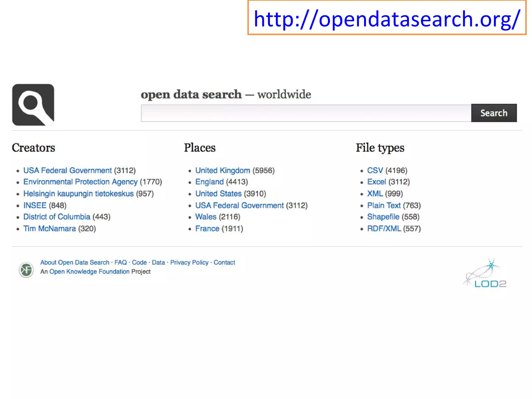Click into the open data search field
The image size is (532, 399).
point(306,113)
